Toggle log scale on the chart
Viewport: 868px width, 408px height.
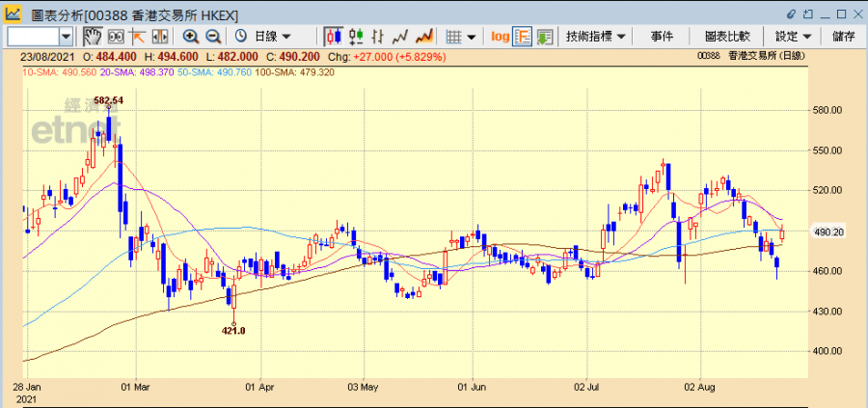[x=500, y=36]
